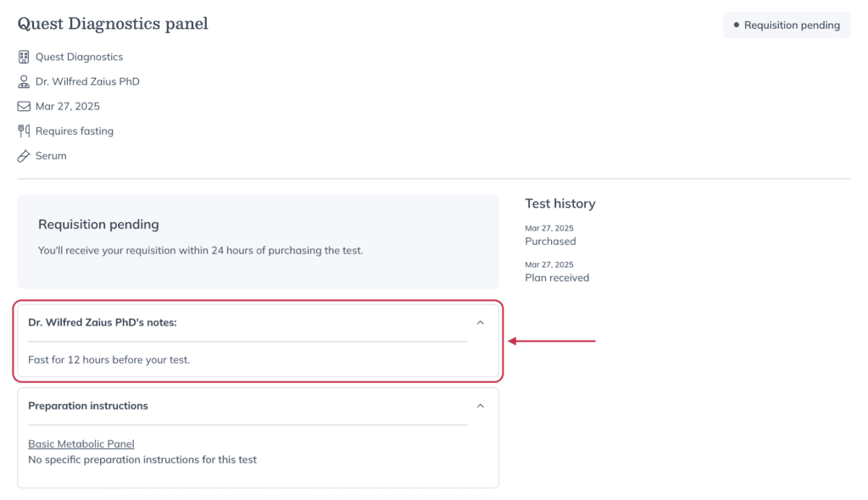Click the dot in the Requisition pending badge

737,25
